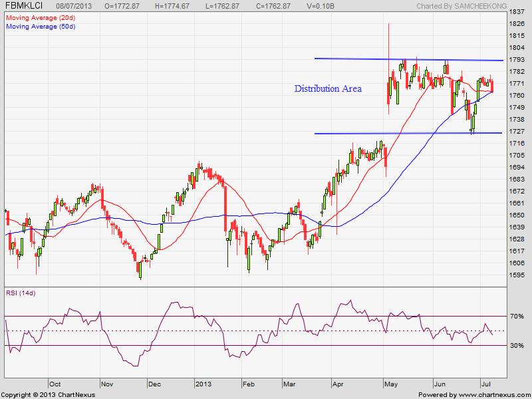Image resolution: width=532 pixels, height=399 pixels.
Task: Click the RSI 30% oversold level line
Action: [x=256, y=345]
